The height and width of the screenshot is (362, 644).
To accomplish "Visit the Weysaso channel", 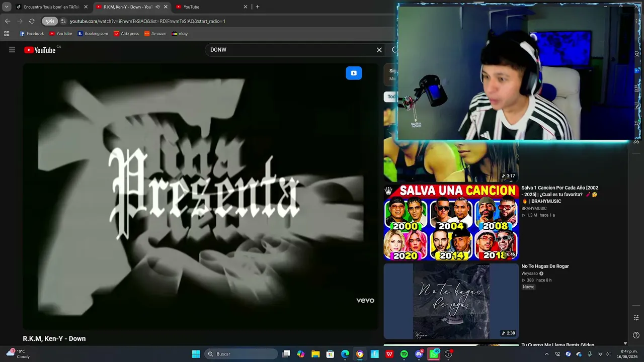I will point(530,274).
